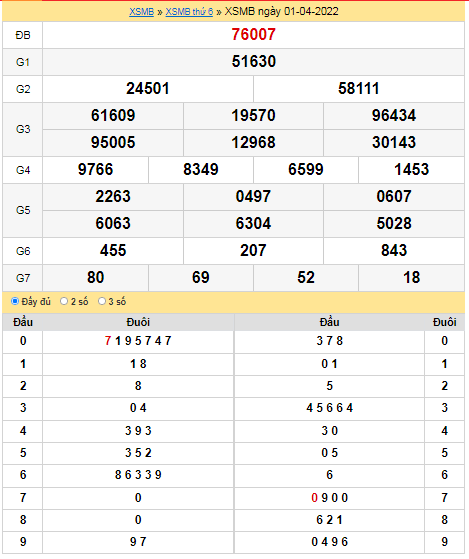This screenshot has width=469, height=559.
Task: Click the head digits 0 9 0 0
Action: click(329, 498)
